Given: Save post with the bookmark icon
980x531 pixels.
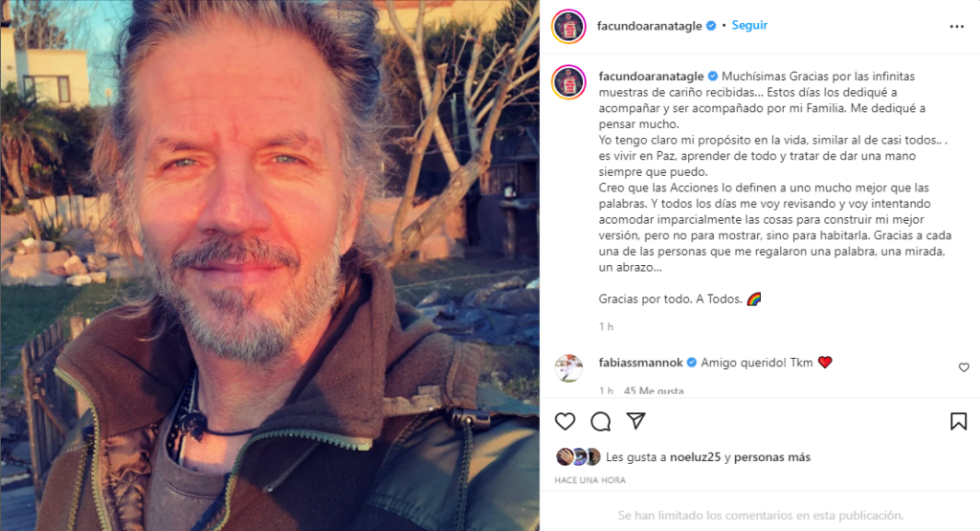Looking at the screenshot, I should point(958,422).
